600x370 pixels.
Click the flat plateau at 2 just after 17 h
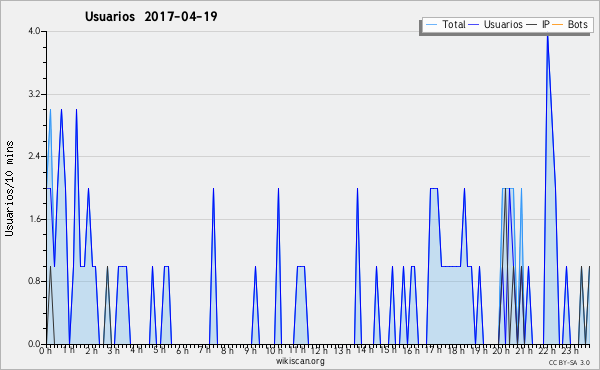pyautogui.click(x=434, y=188)
